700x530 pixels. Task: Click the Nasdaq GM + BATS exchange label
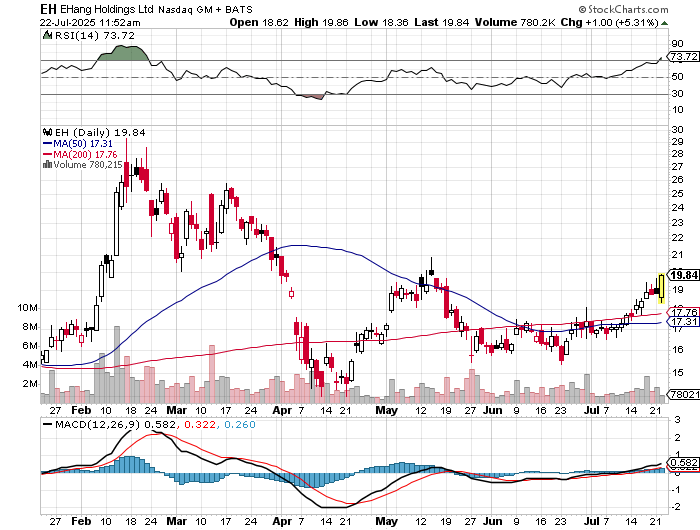point(205,9)
